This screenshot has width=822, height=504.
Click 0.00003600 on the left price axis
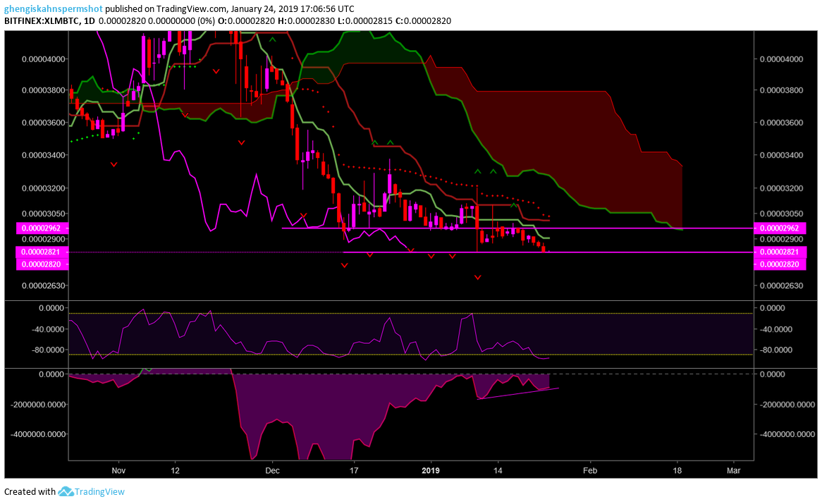point(44,123)
